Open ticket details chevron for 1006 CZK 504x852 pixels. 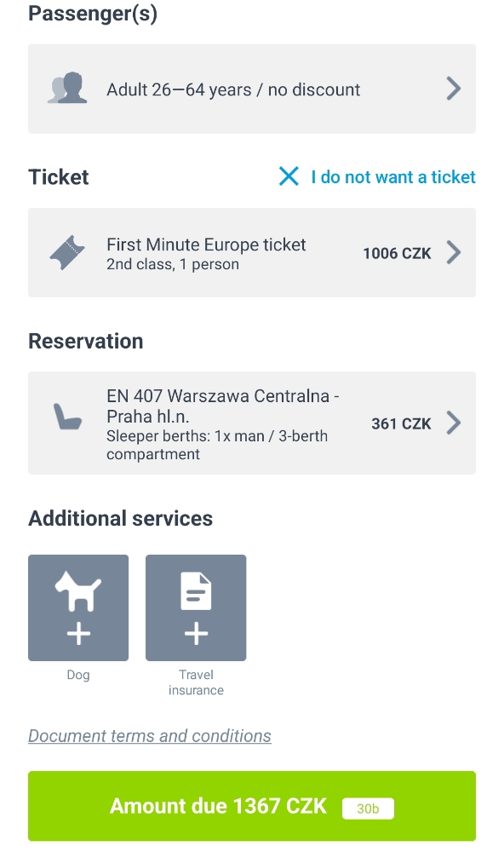tap(454, 253)
